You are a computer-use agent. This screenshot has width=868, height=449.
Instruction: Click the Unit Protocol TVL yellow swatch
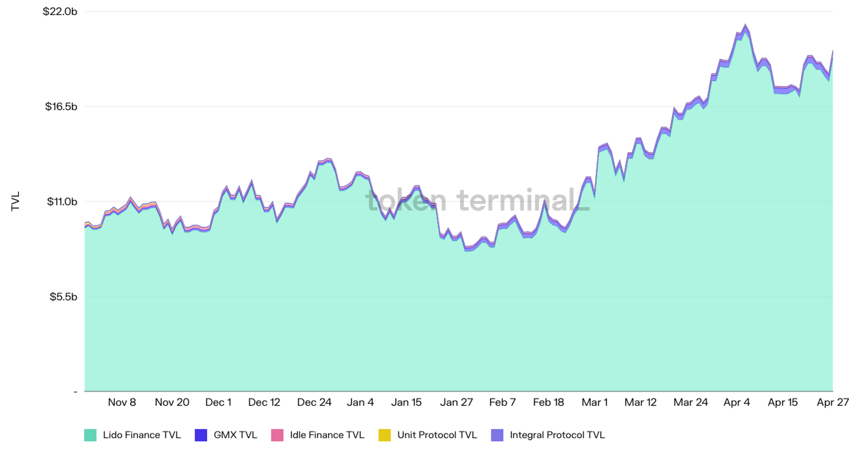[384, 435]
